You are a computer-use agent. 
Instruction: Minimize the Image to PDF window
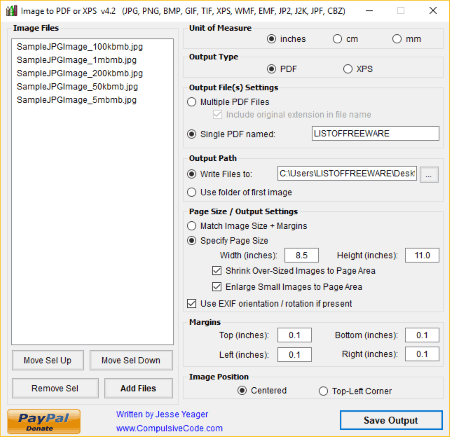click(x=369, y=11)
